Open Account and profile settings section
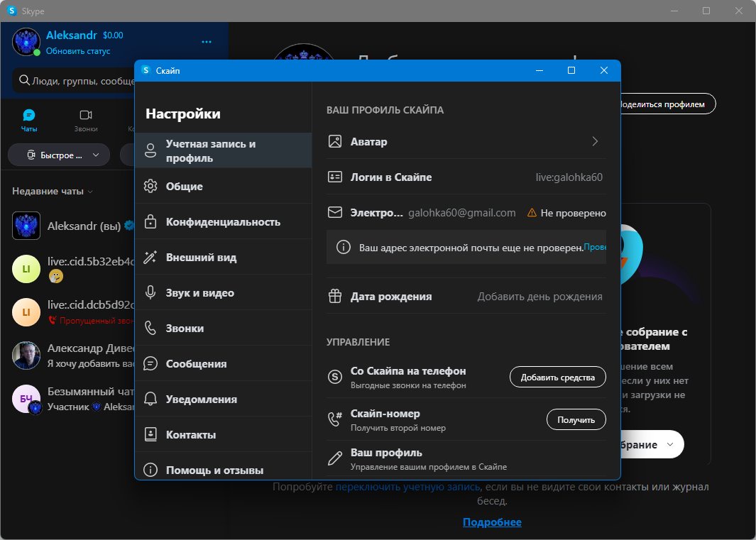 (x=223, y=150)
